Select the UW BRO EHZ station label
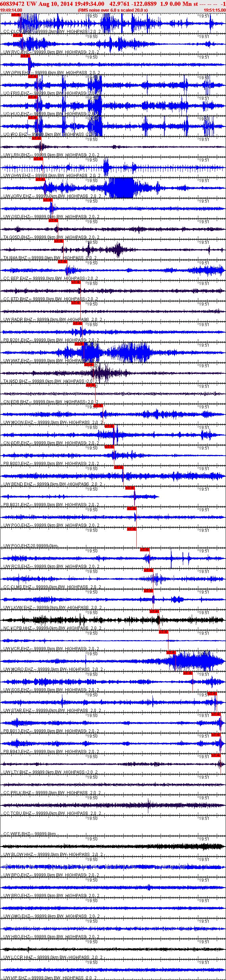The height and width of the screenshot is (980, 226). click(x=51, y=895)
